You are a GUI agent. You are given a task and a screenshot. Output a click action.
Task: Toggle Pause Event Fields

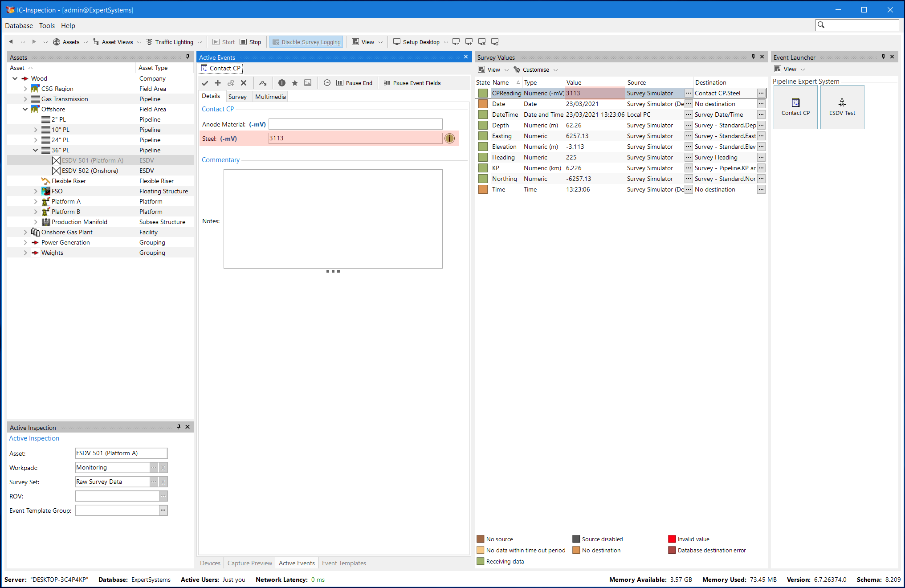[x=412, y=83]
